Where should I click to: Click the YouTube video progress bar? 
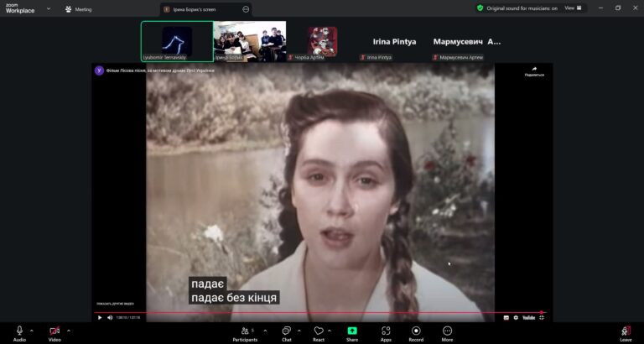tap(319, 312)
